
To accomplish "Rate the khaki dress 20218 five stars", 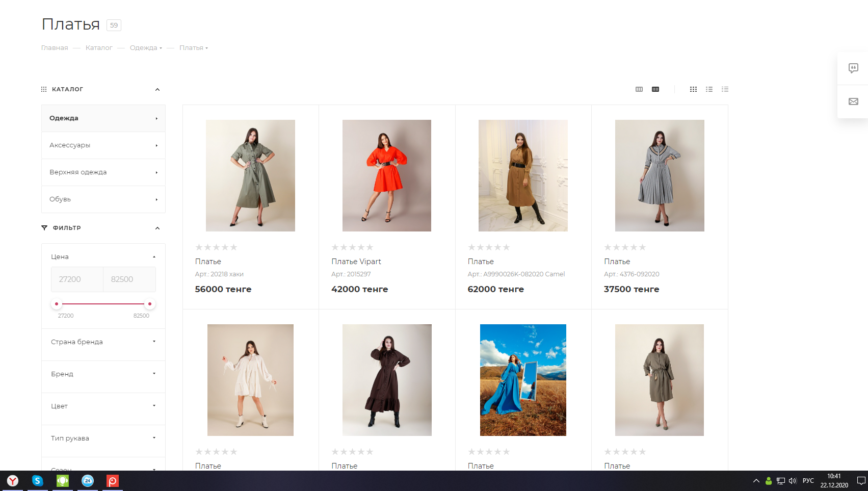I will [233, 247].
